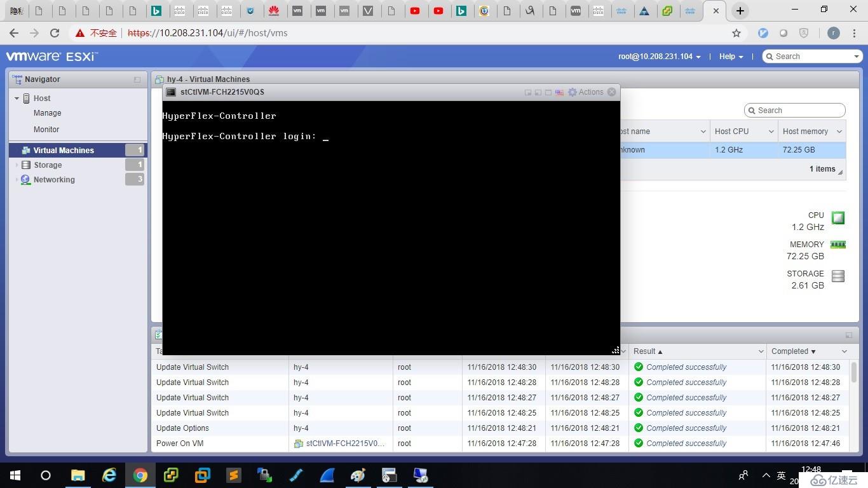Click the STORAGE disk icon

pyautogui.click(x=838, y=276)
